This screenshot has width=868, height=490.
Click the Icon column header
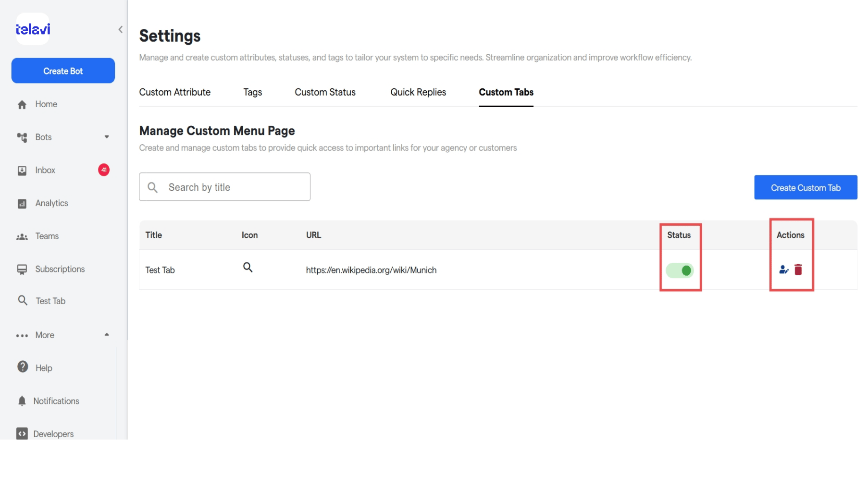coord(249,235)
